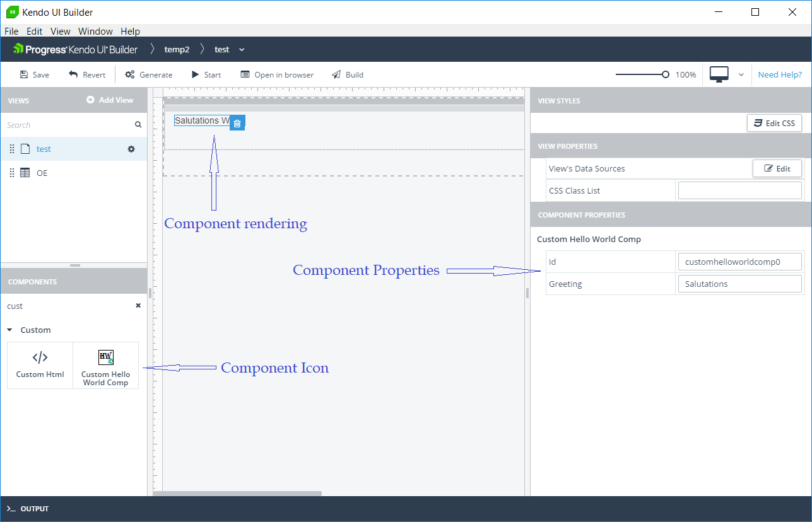Open settings gear for test view
Viewport: 812px width, 522px height.
point(131,149)
